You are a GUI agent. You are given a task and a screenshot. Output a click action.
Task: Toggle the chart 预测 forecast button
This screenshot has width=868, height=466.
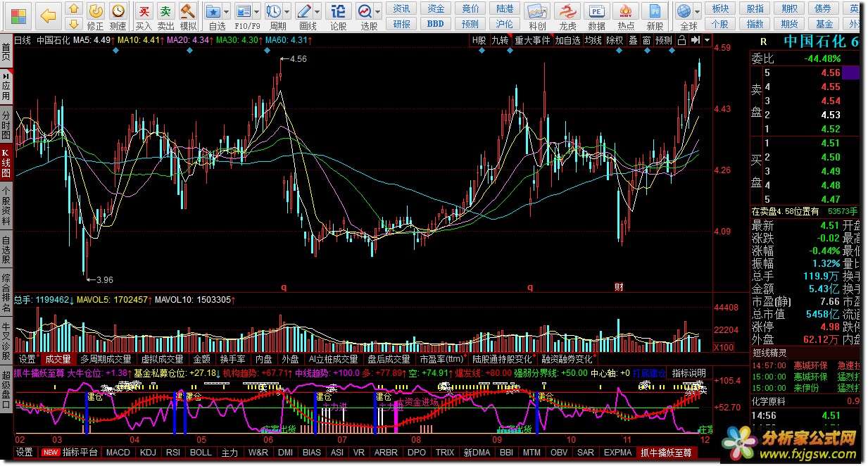[x=664, y=40]
